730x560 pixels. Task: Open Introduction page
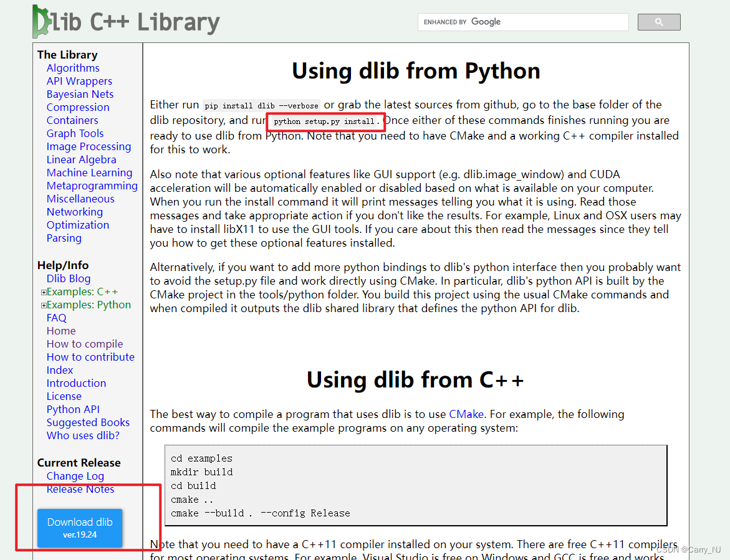(76, 383)
